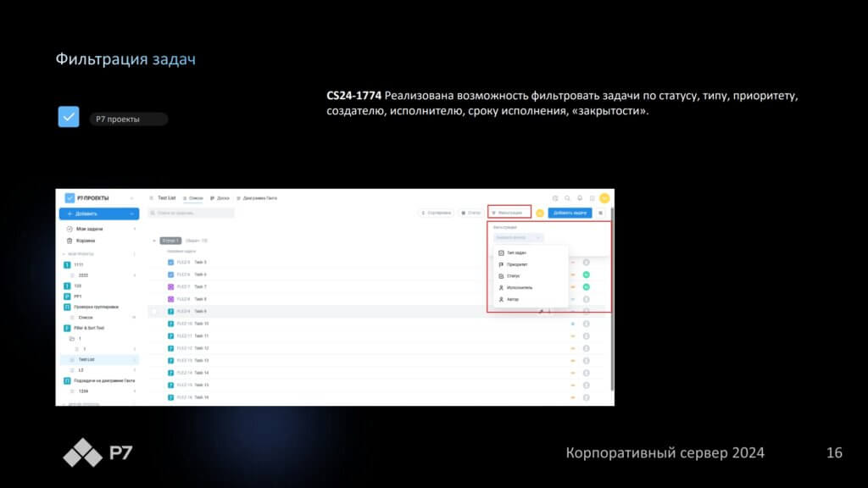Click assignee avatar on Task 10 row
The image size is (868, 488).
pos(586,324)
